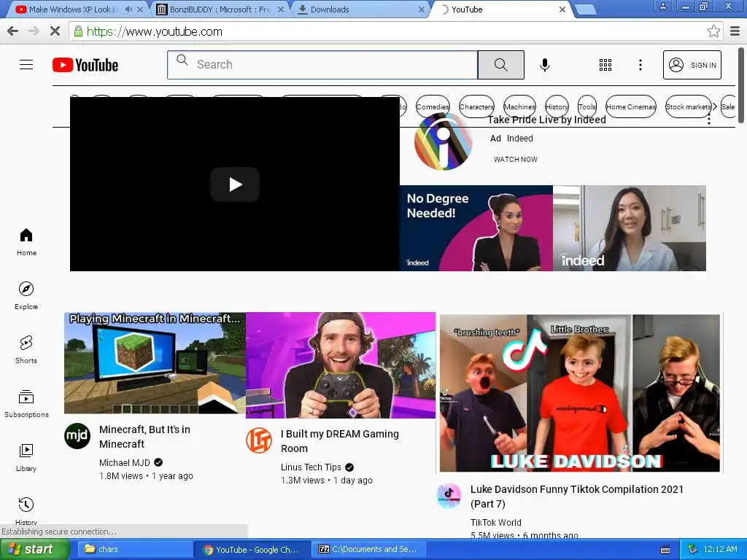This screenshot has width=747, height=560.
Task: Bookmark this page with star icon
Action: (713, 31)
